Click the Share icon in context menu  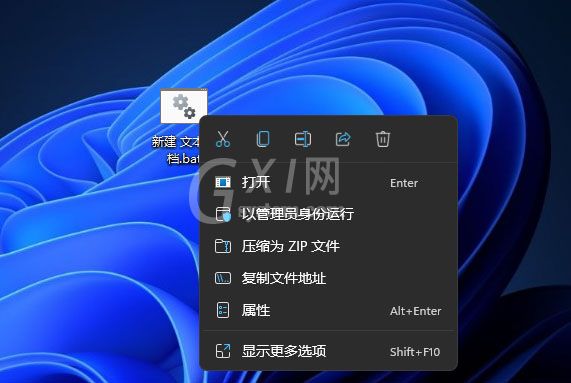(x=343, y=139)
